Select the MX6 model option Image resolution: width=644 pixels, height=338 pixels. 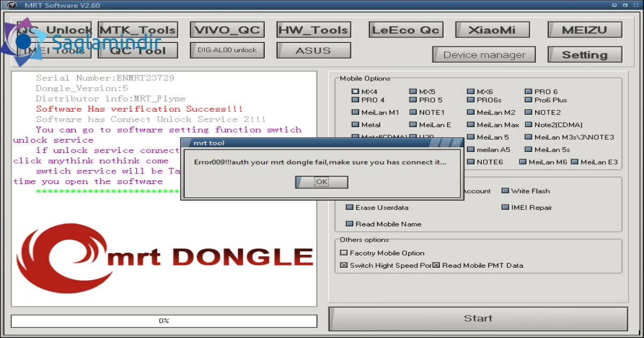pos(480,92)
